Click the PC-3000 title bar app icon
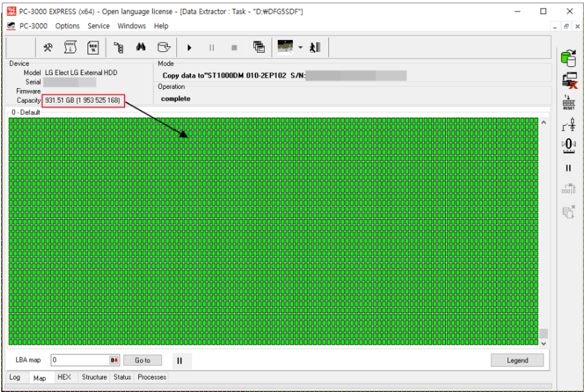585x392 pixels. 12,11
